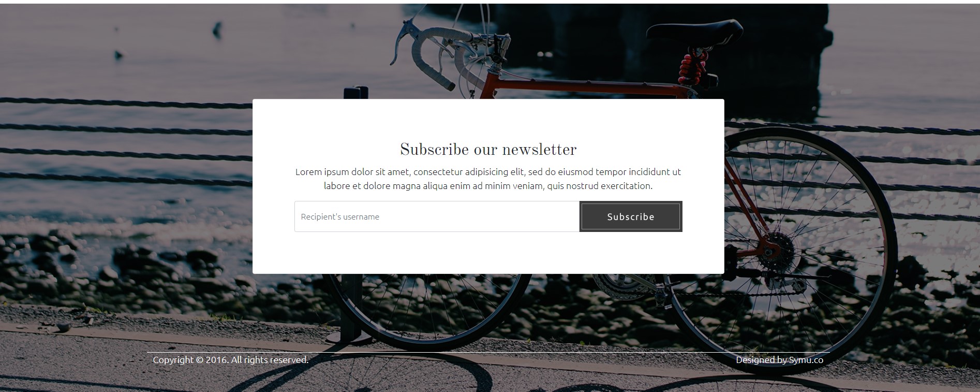Image resolution: width=980 pixels, height=392 pixels.
Task: Click the copyright 2016 footer text
Action: (x=230, y=360)
